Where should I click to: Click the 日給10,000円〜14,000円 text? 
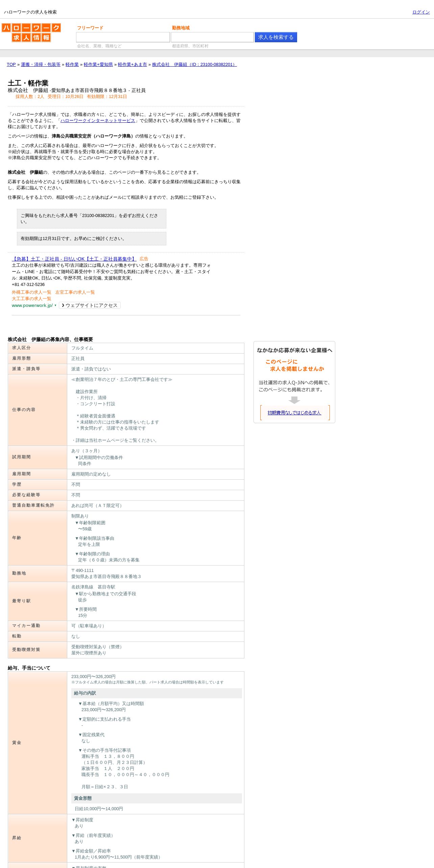click(99, 809)
